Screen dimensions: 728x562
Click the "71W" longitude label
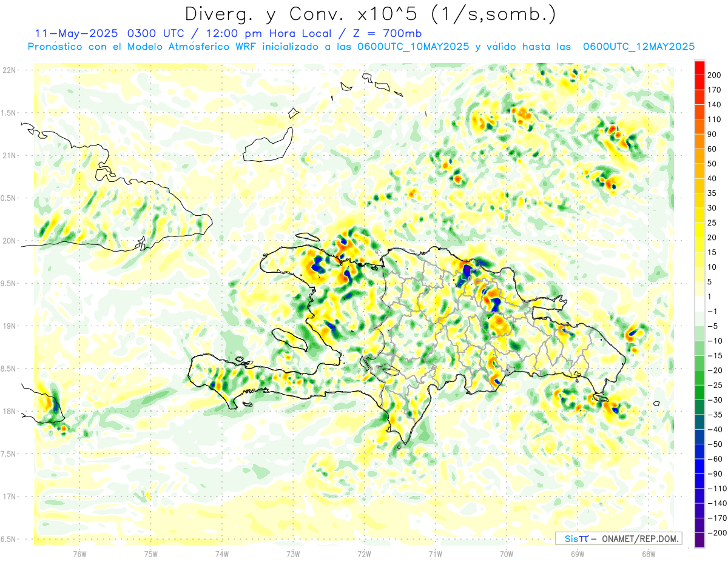click(435, 554)
